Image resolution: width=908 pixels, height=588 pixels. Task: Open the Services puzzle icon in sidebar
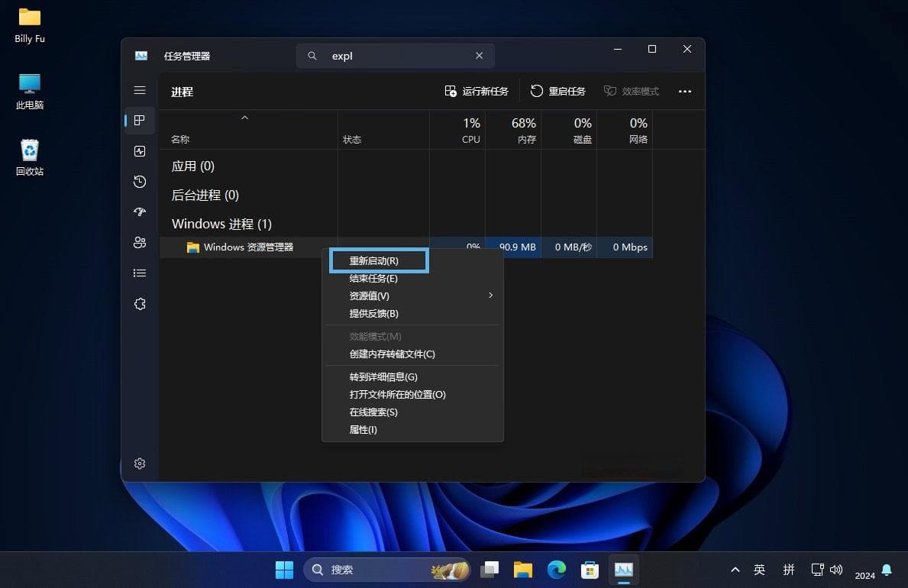(x=140, y=304)
